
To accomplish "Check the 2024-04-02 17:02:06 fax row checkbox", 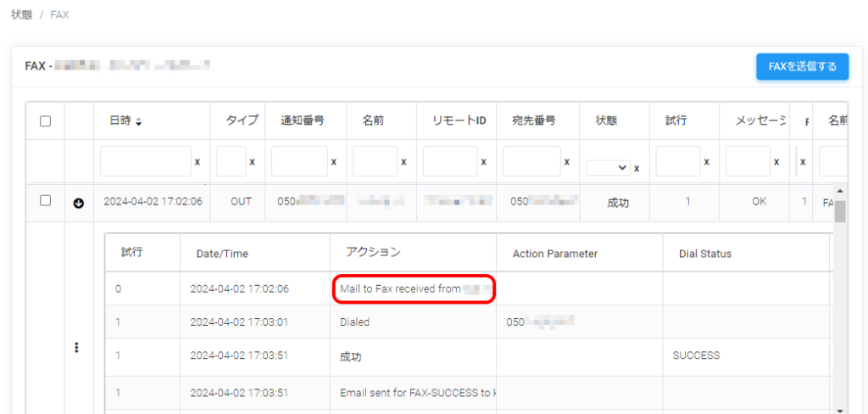I will [46, 201].
